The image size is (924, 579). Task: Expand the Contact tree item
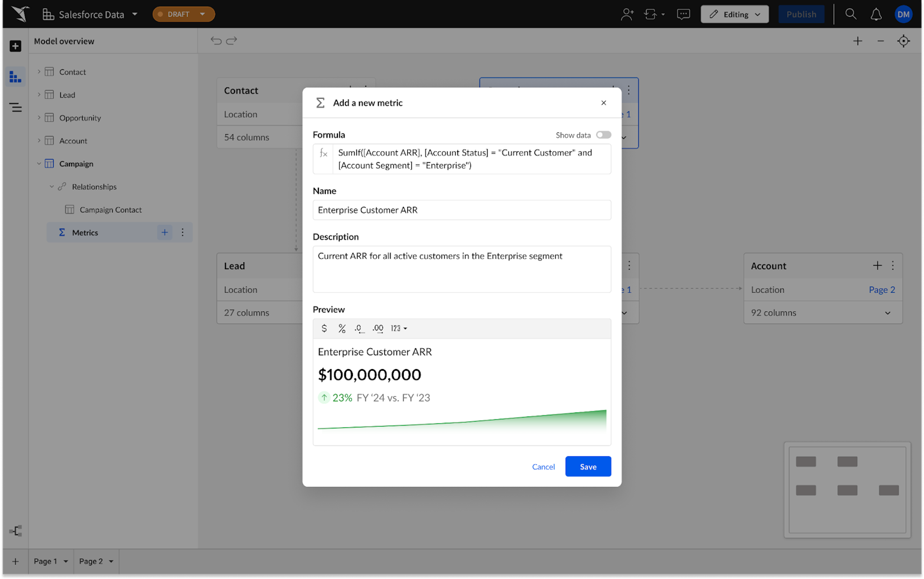click(39, 72)
